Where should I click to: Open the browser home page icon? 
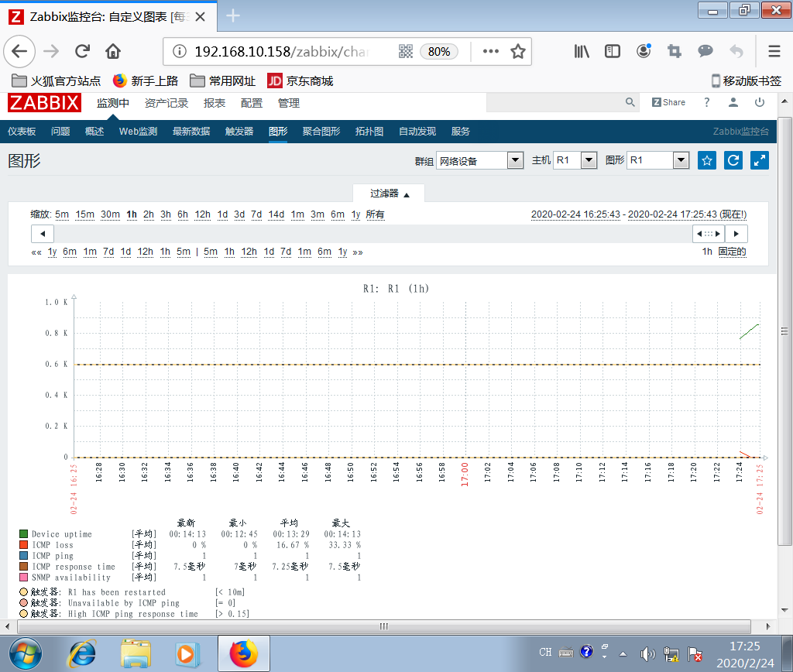point(113,51)
